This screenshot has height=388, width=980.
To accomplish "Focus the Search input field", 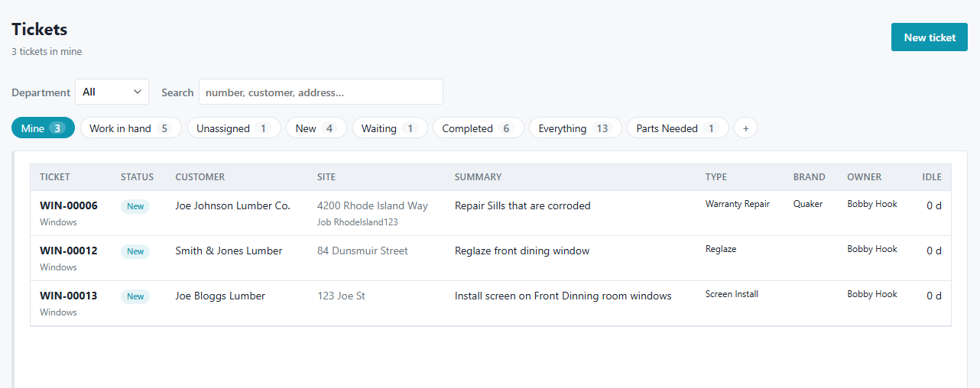I will 321,92.
